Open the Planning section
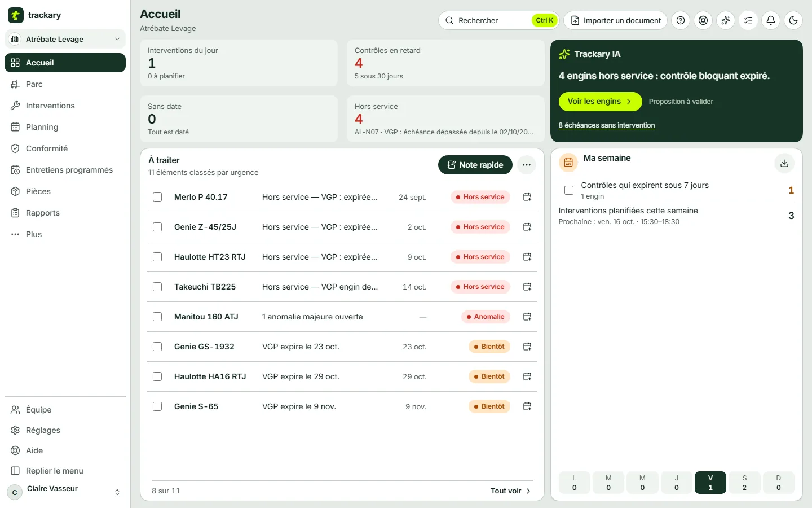 pyautogui.click(x=65, y=127)
